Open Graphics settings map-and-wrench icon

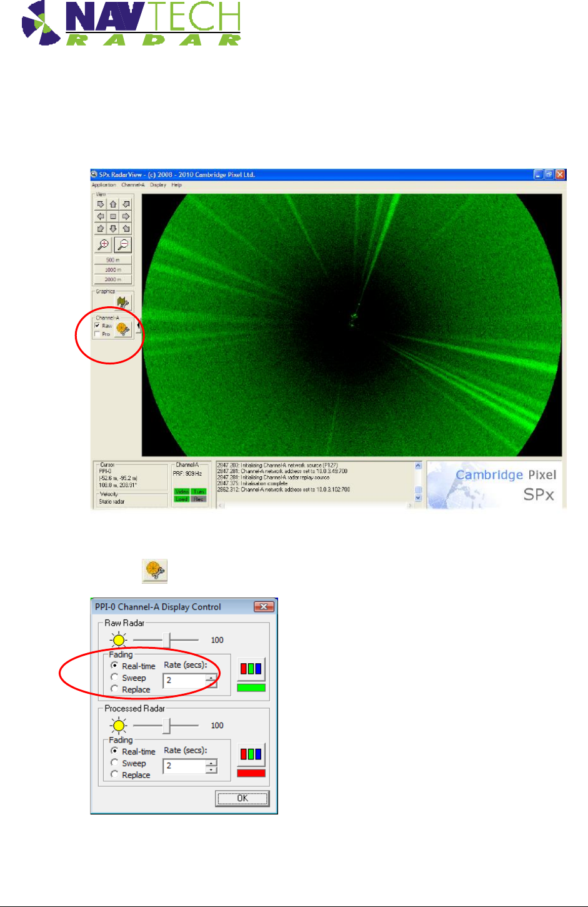(x=123, y=303)
